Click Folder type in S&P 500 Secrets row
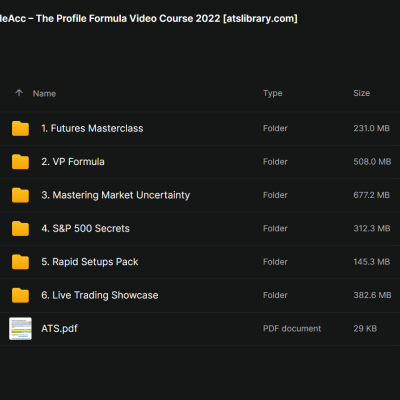This screenshot has height=400, width=400. pos(275,228)
